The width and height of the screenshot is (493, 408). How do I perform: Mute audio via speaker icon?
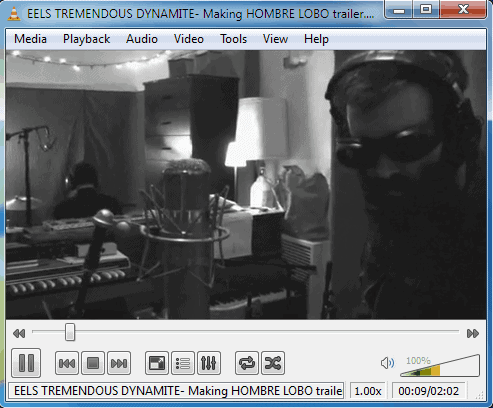click(387, 363)
